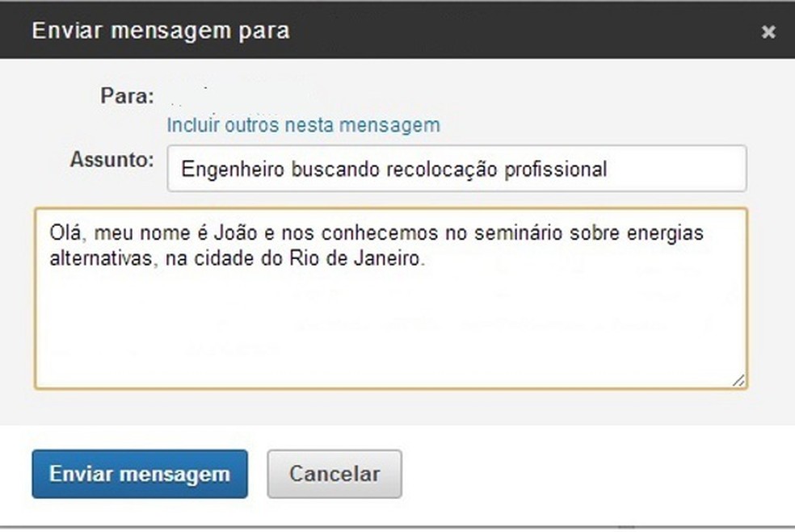This screenshot has height=532, width=795.
Task: Click the 'Assunto:' label
Action: point(111,159)
